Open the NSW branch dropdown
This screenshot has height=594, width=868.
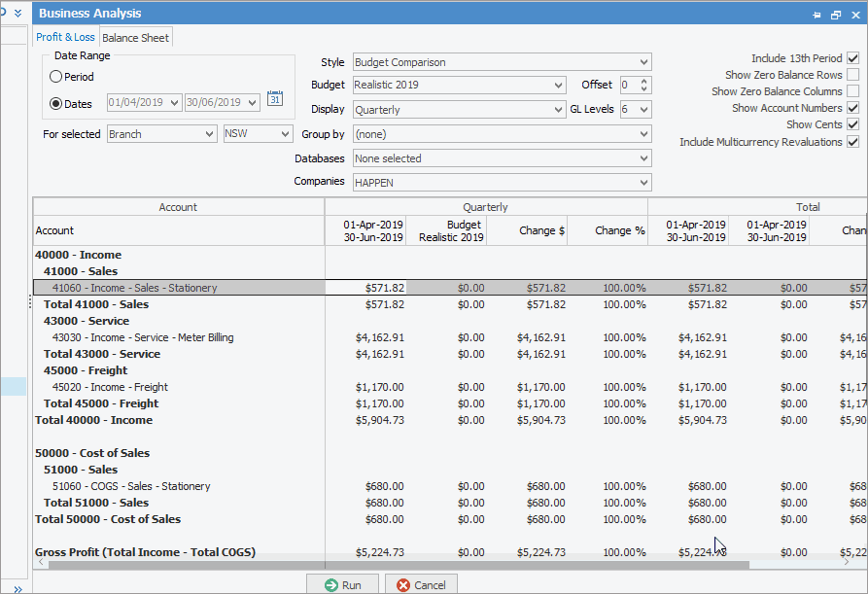285,134
